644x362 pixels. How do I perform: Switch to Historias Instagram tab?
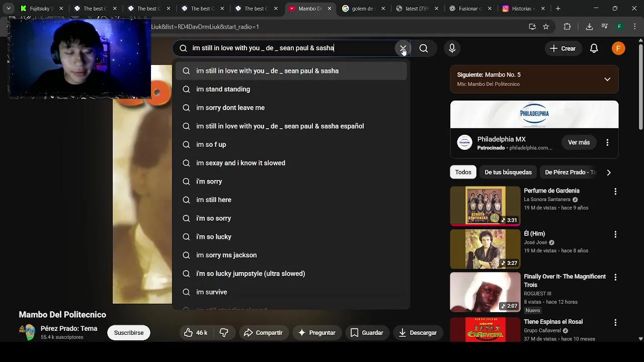[524, 9]
